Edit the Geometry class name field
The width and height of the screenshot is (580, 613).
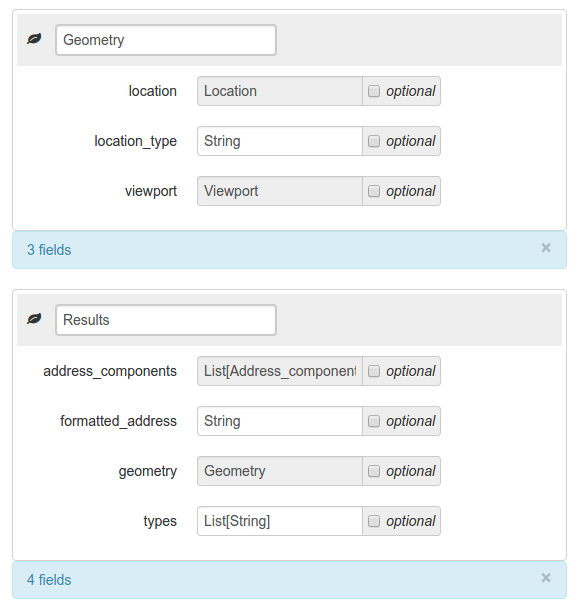166,40
